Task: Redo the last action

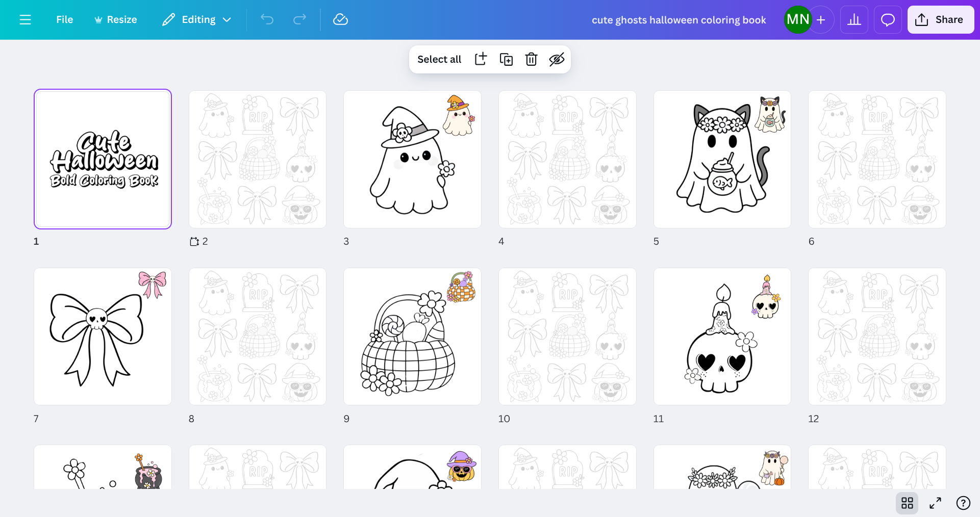Action: coord(300,19)
